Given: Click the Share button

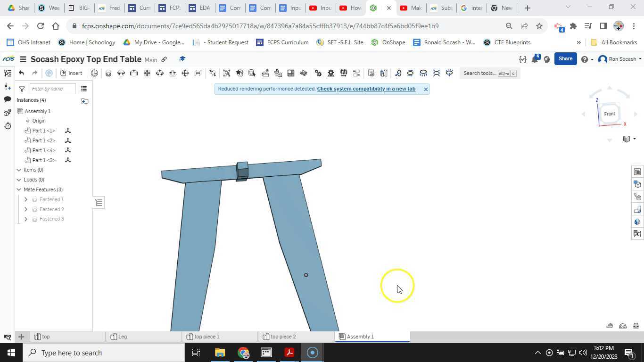Looking at the screenshot, I should tap(565, 58).
